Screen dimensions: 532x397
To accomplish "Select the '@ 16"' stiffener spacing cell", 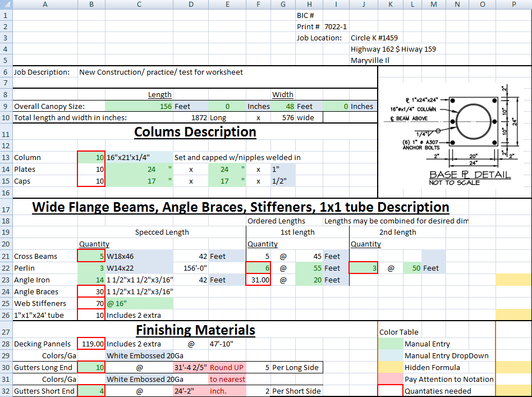I will click(x=139, y=303).
